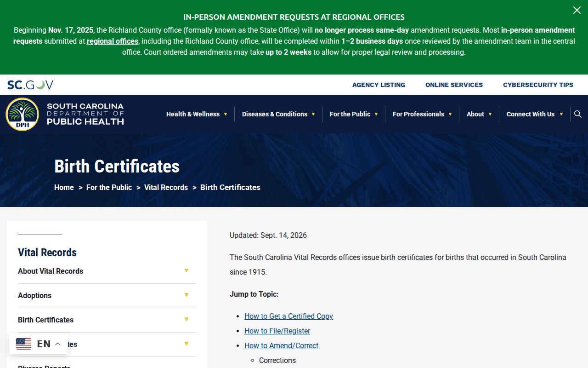The height and width of the screenshot is (368, 588).
Task: Click the US flag language icon
Action: click(24, 344)
